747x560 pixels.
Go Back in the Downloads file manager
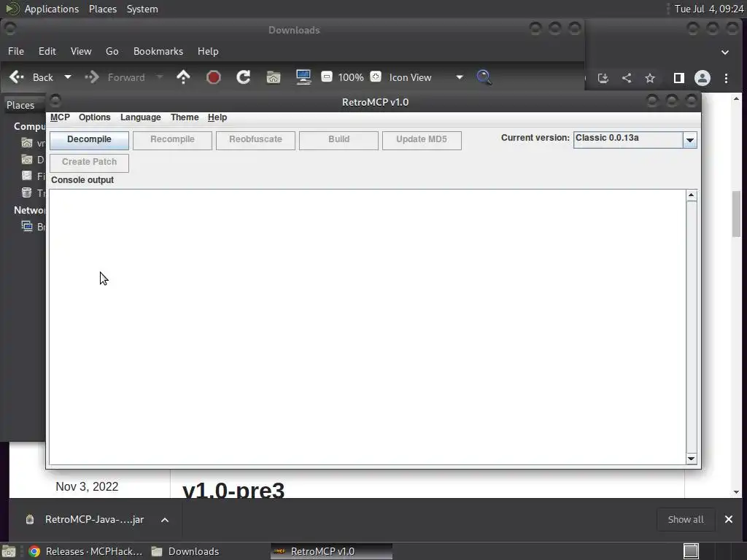click(x=31, y=77)
